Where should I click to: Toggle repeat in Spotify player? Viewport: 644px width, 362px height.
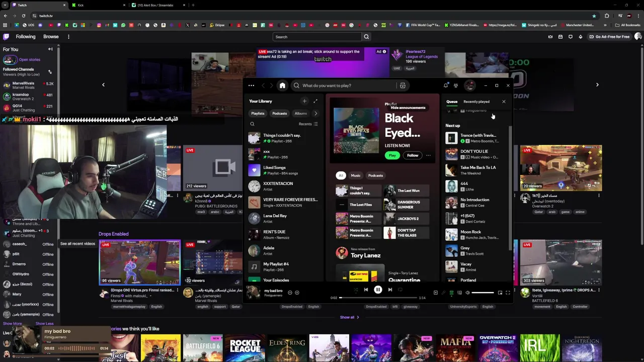[400, 290]
